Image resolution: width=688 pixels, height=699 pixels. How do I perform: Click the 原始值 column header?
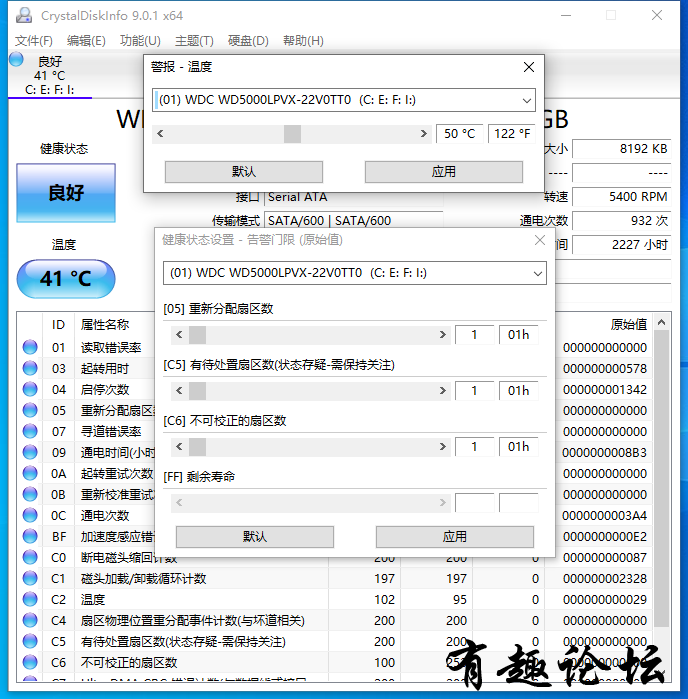pyautogui.click(x=629, y=325)
